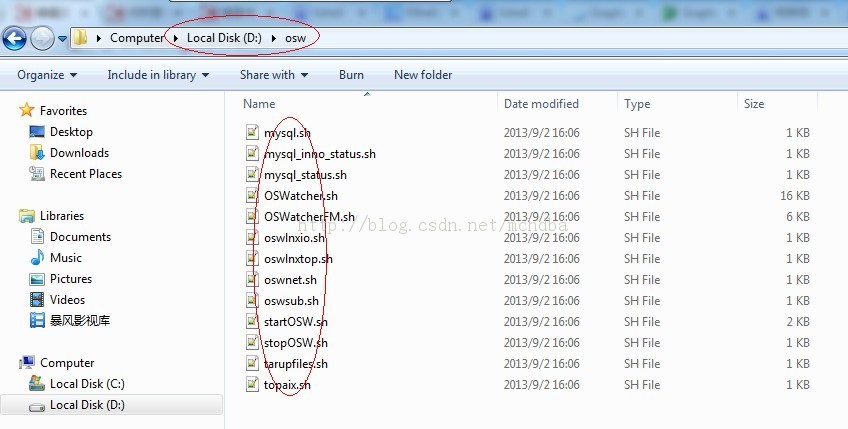Select the file name oswlnxtop.sh
Viewport: 848px width, 429px height.
299,259
